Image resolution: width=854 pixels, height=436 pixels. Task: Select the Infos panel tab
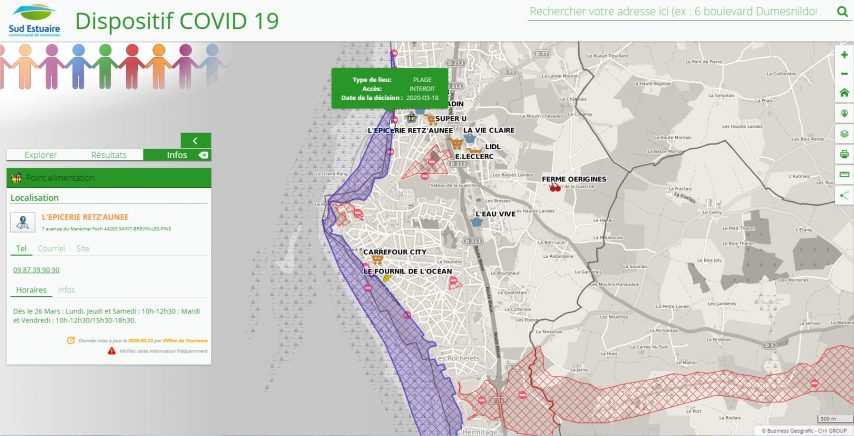pos(177,155)
